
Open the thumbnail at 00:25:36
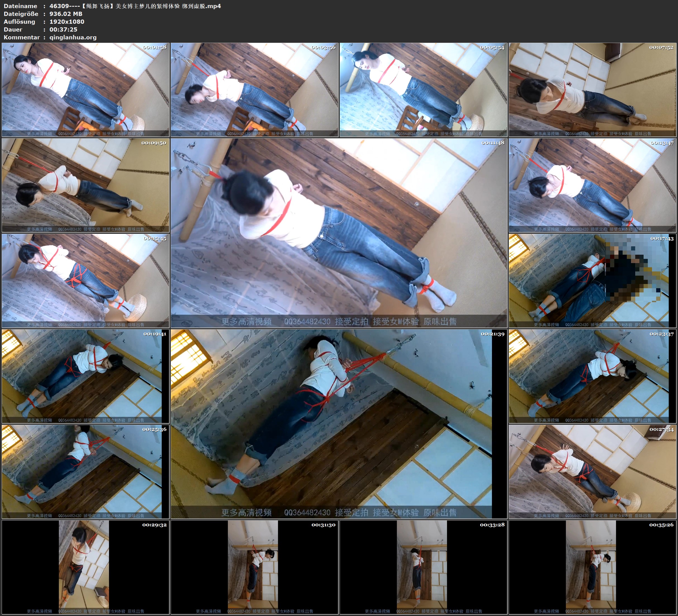point(85,471)
